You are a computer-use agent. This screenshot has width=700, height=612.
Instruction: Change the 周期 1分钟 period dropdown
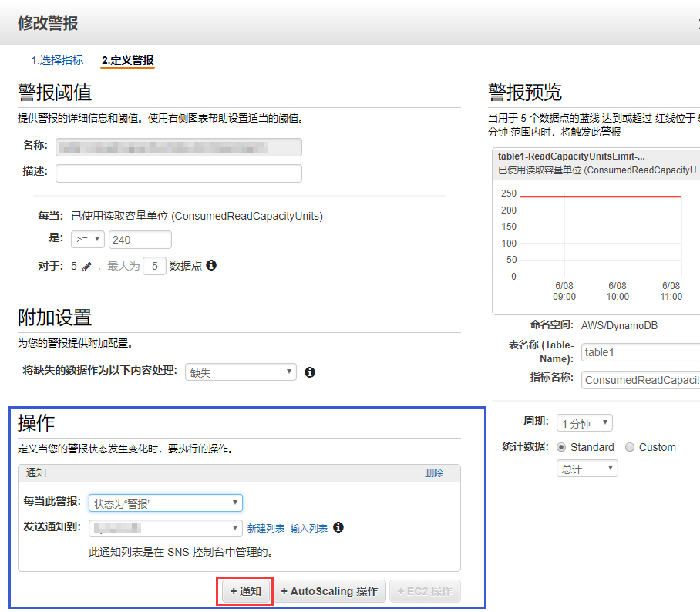pyautogui.click(x=584, y=423)
